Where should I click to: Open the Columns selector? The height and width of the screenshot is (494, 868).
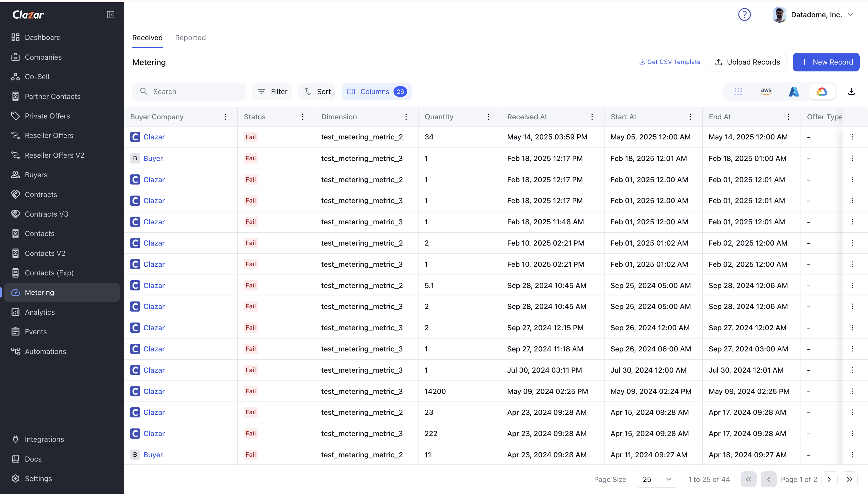pos(377,92)
